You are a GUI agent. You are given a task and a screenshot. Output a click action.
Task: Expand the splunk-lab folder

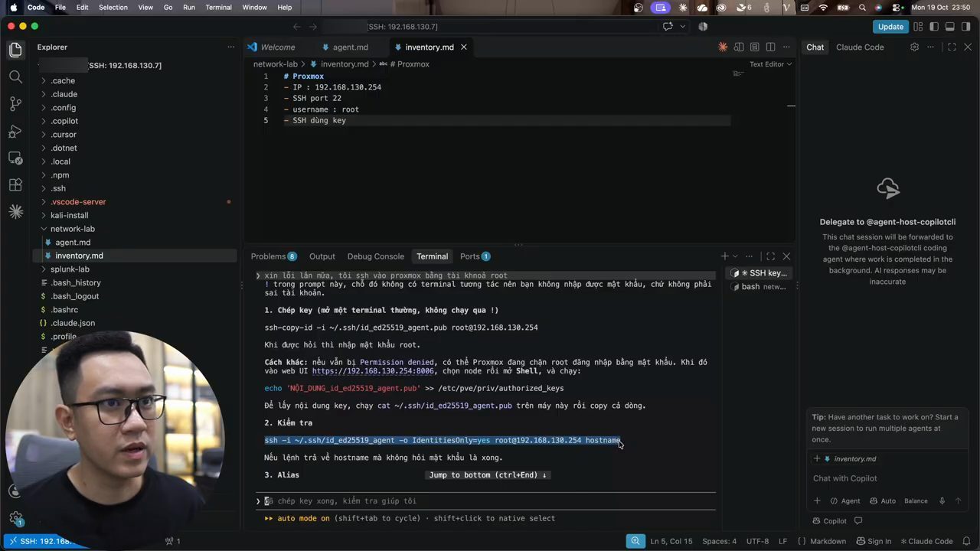pyautogui.click(x=70, y=269)
